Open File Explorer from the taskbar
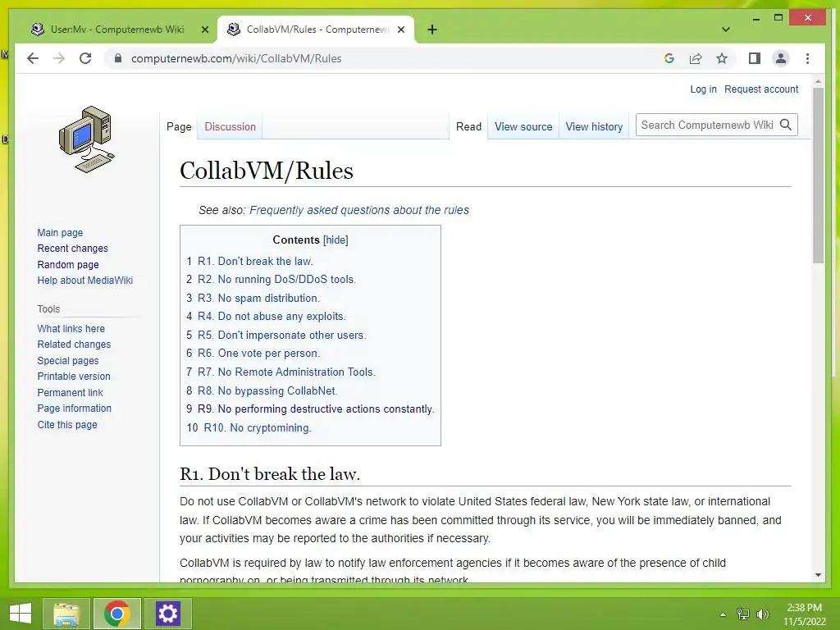The width and height of the screenshot is (840, 630). [x=66, y=614]
